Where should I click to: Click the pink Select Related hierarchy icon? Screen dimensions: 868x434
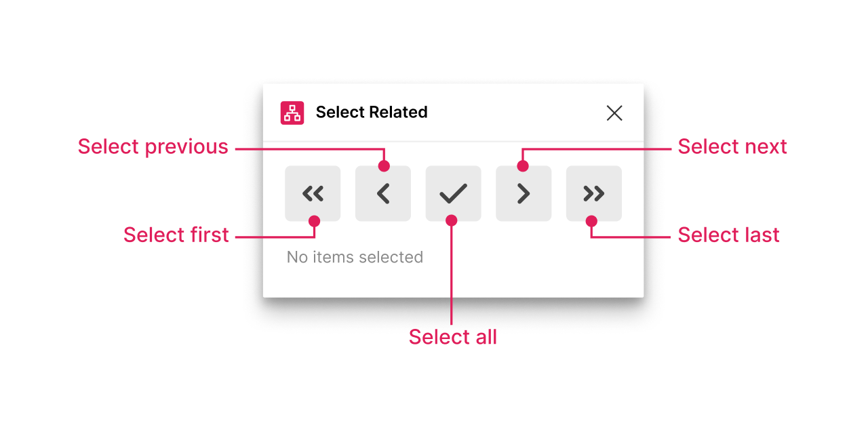(292, 113)
